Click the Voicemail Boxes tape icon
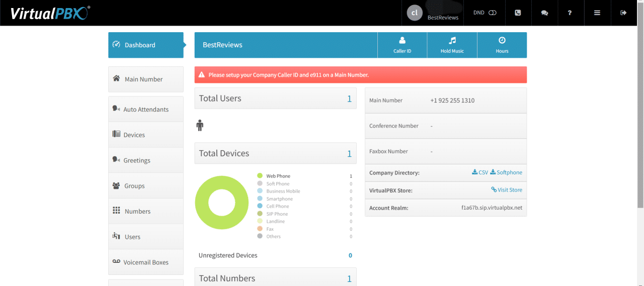 (116, 261)
